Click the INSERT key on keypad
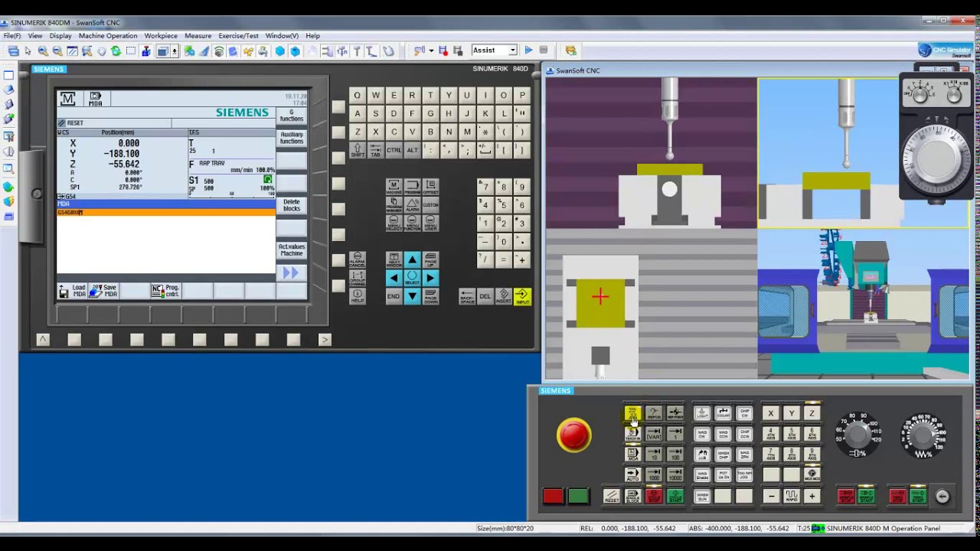This screenshot has width=980, height=551. pyautogui.click(x=504, y=296)
